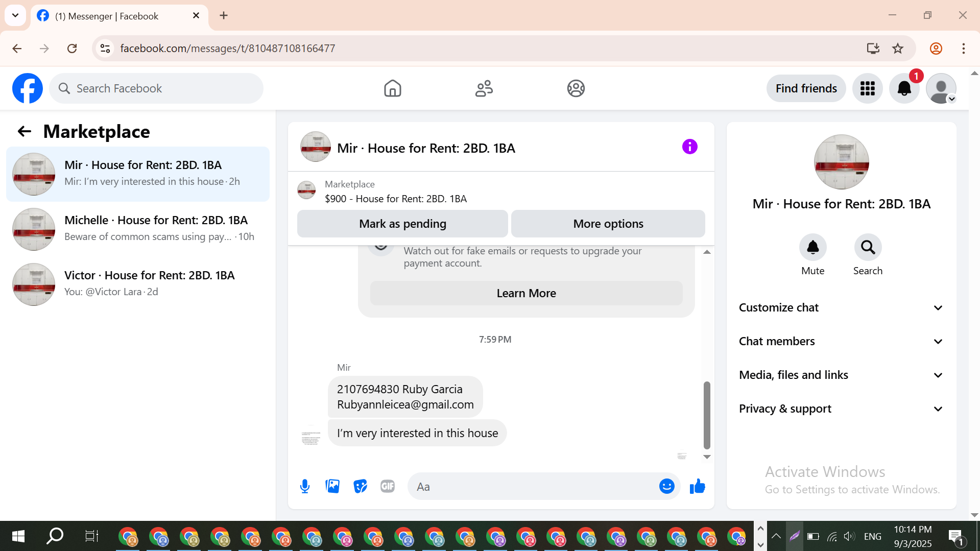Open conversation information purple icon
The image size is (980, 551).
[x=689, y=147]
